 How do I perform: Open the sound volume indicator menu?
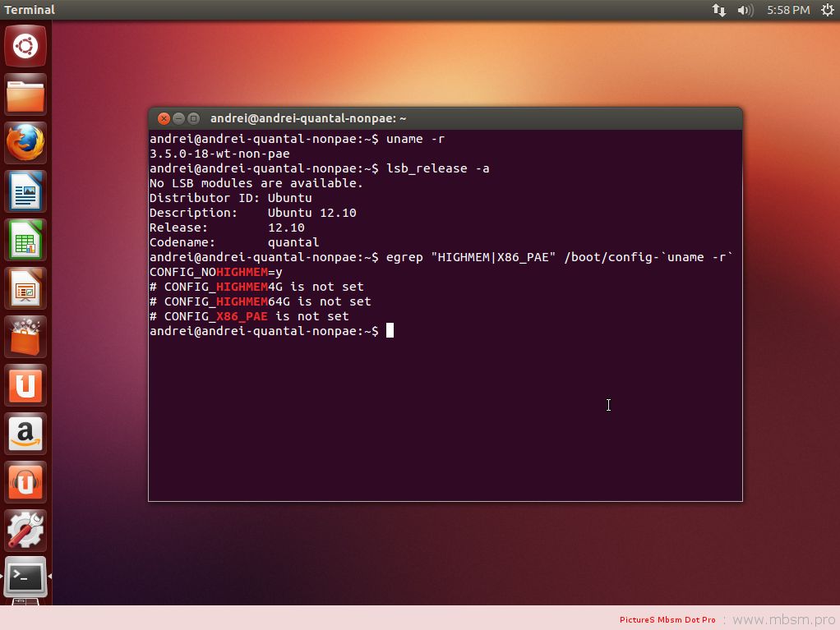745,10
